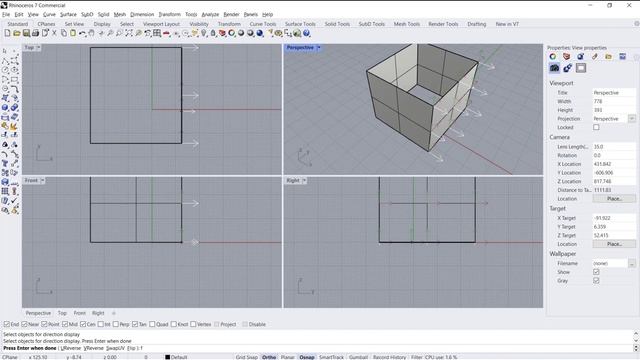Browse wallpaper Filename with ellipsis button

pyautogui.click(x=632, y=263)
